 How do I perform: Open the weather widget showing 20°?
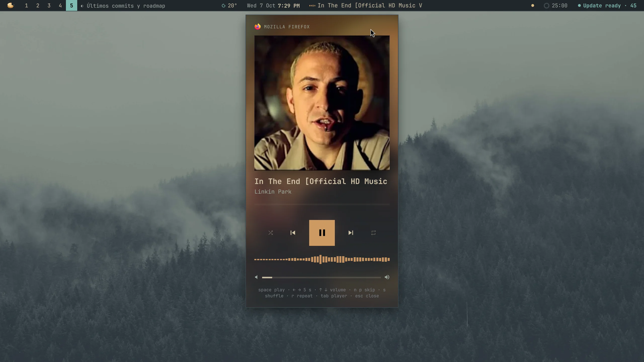(x=229, y=6)
